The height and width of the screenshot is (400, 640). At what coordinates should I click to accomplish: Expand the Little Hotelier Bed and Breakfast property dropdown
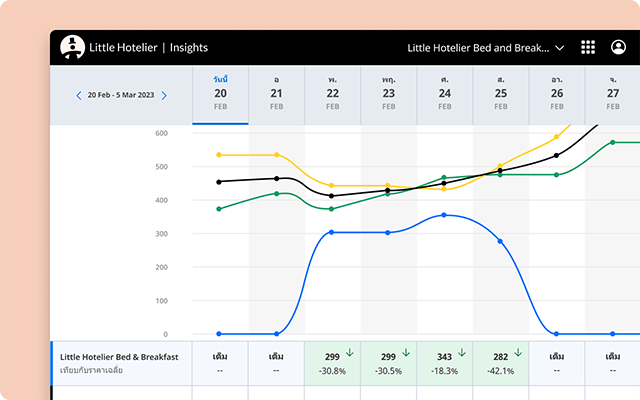tap(559, 47)
